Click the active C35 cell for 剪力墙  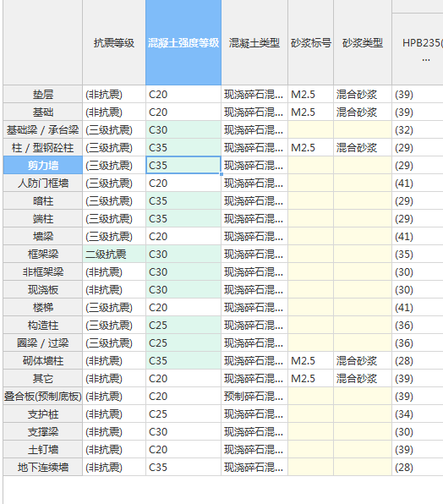183,165
